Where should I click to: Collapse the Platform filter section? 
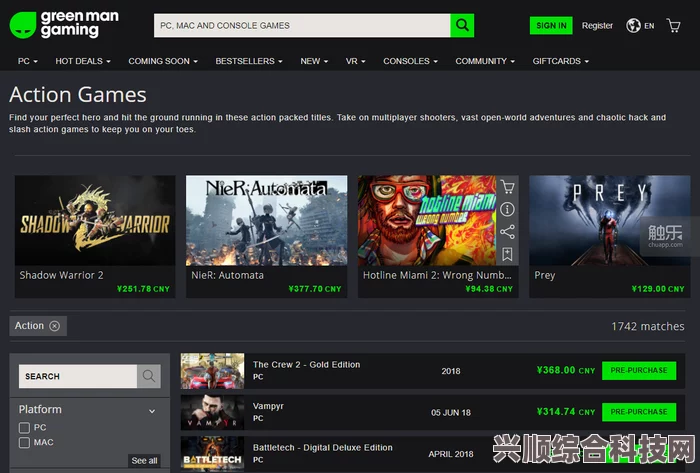click(x=152, y=411)
